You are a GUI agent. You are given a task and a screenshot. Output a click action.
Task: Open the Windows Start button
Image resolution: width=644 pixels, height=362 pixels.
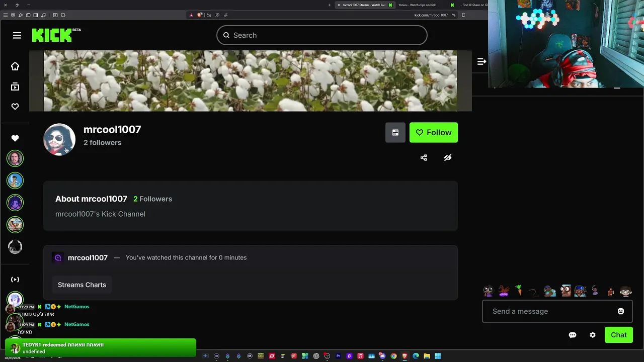(438, 356)
